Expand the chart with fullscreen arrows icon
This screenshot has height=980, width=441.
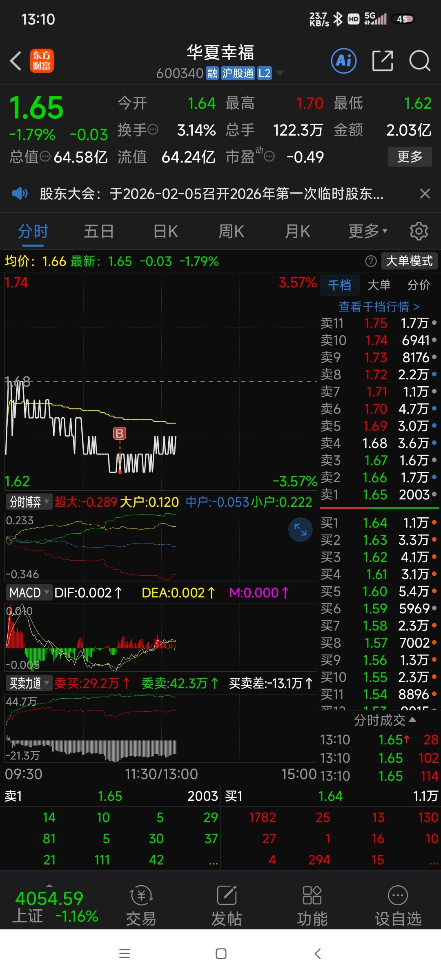point(301,530)
